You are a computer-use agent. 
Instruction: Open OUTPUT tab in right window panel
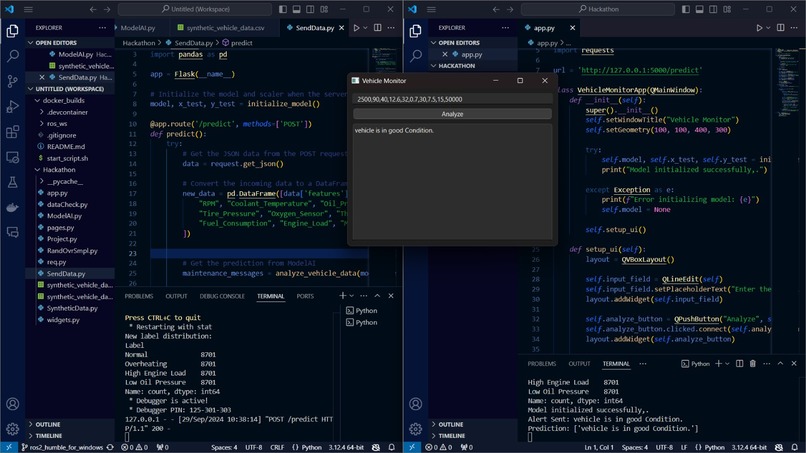pyautogui.click(x=579, y=364)
